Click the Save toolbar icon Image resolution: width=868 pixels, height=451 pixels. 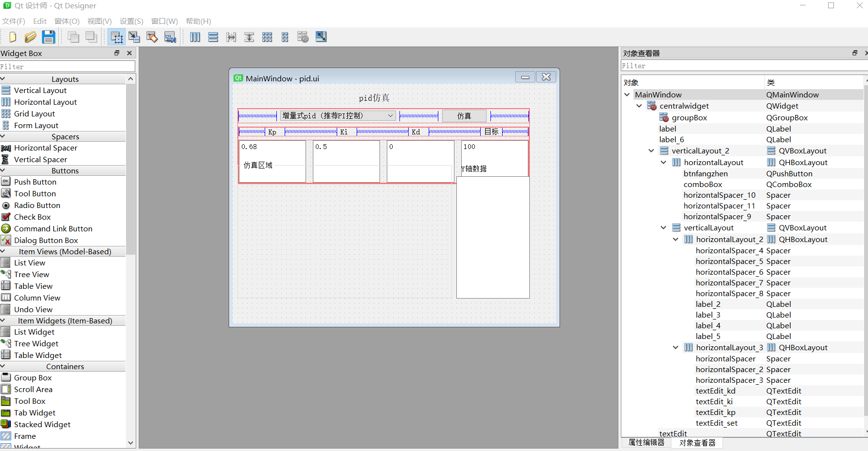49,37
